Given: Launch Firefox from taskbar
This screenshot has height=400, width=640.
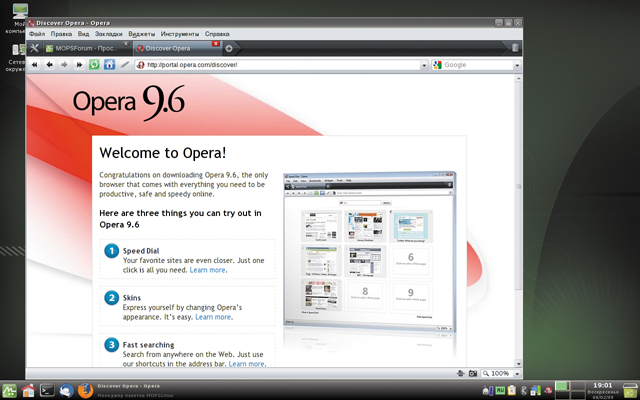Looking at the screenshot, I should pos(85,390).
